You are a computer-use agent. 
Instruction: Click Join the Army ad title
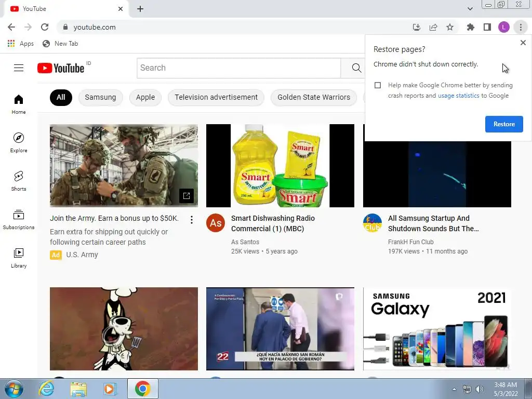pyautogui.click(x=114, y=218)
